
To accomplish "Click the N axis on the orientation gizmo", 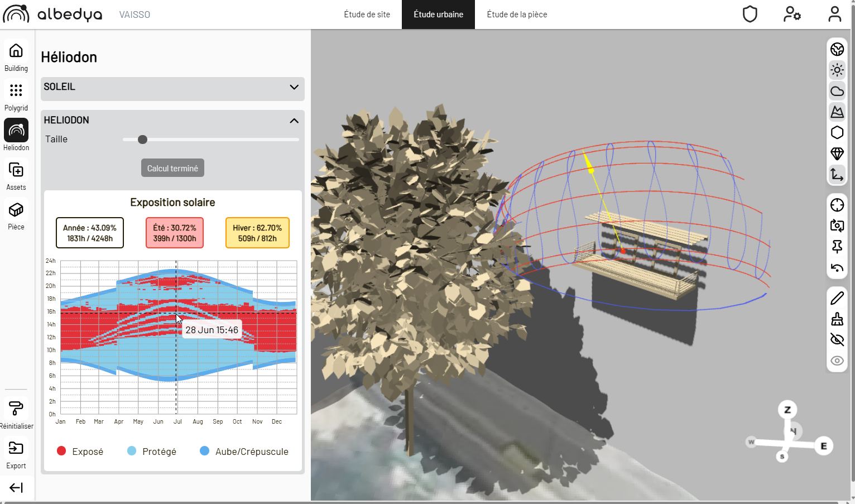I will tap(793, 431).
